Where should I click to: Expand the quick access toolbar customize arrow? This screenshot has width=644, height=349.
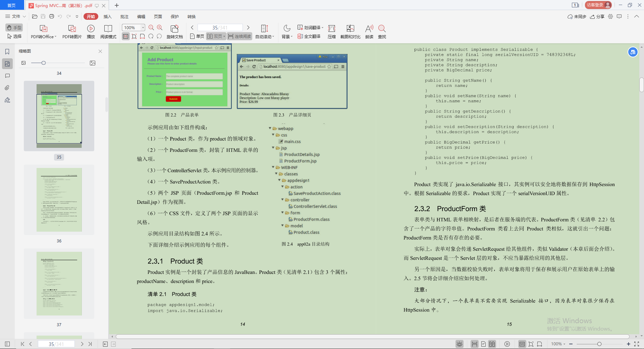pyautogui.click(x=77, y=16)
